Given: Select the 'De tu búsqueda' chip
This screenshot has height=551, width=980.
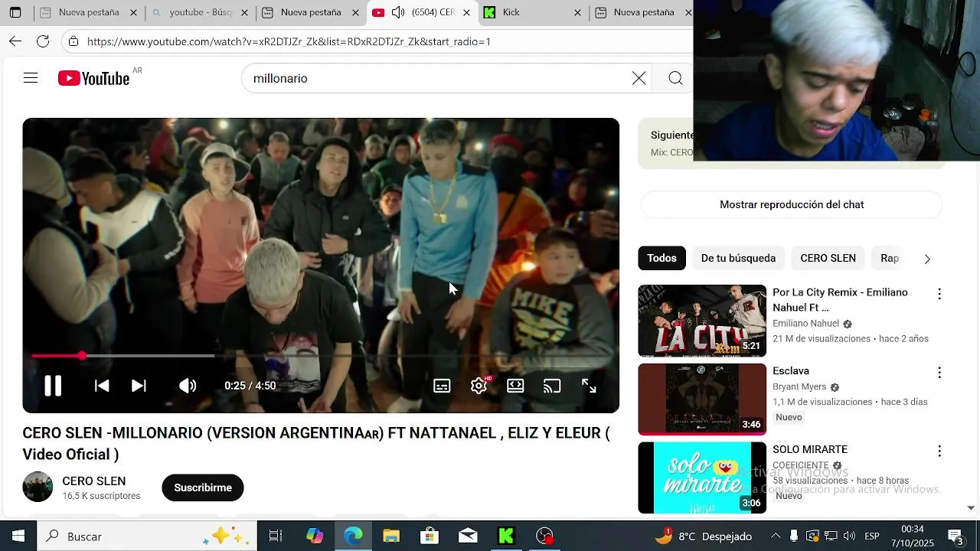Looking at the screenshot, I should (x=738, y=258).
